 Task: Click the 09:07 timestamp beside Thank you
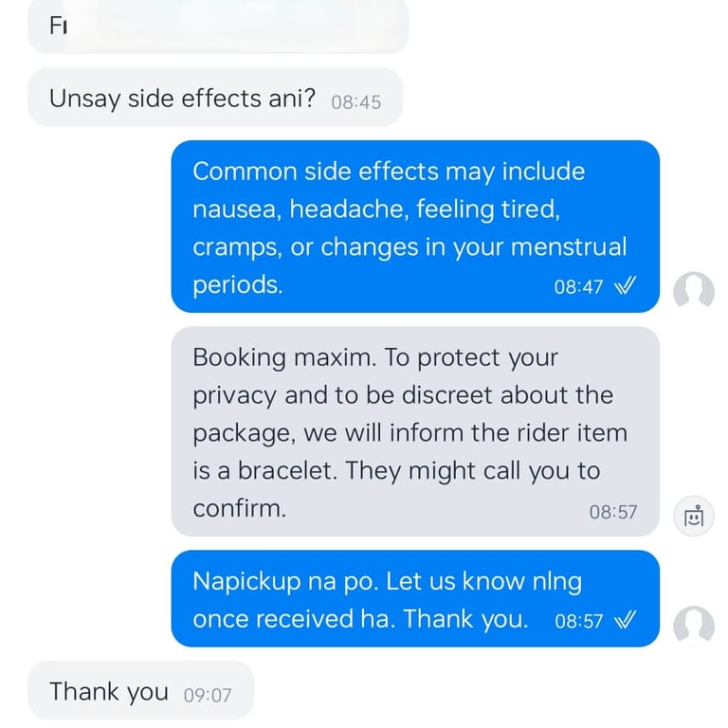coord(208,696)
